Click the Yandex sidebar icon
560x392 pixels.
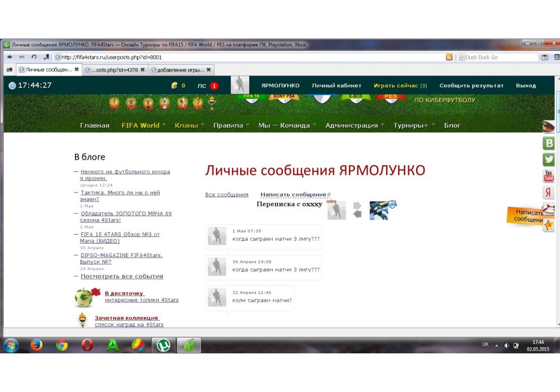[x=549, y=192]
